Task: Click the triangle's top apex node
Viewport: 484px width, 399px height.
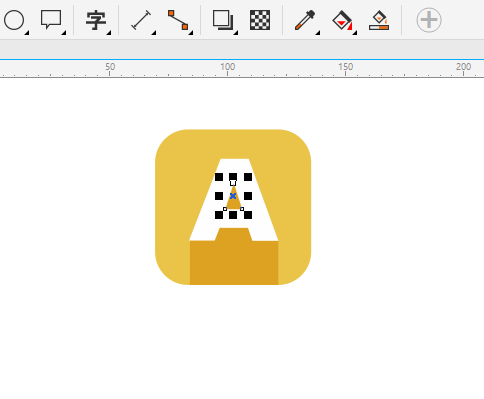Action: (x=233, y=183)
